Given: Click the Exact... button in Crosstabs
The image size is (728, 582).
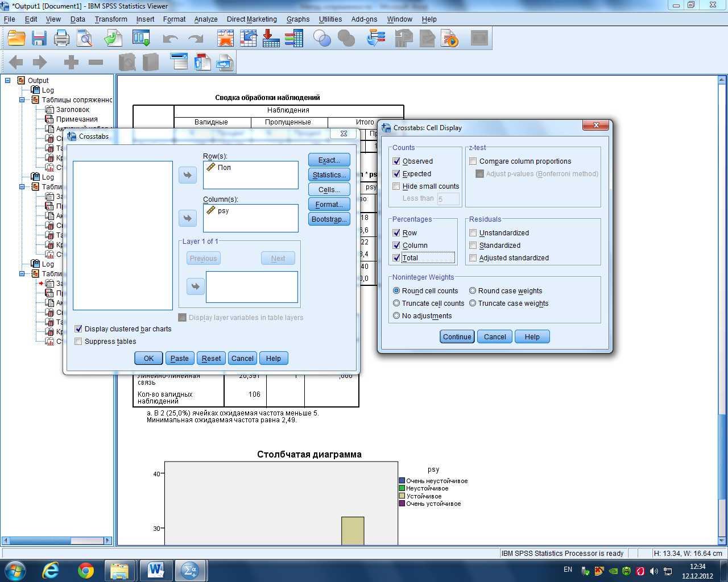Looking at the screenshot, I should 329,160.
